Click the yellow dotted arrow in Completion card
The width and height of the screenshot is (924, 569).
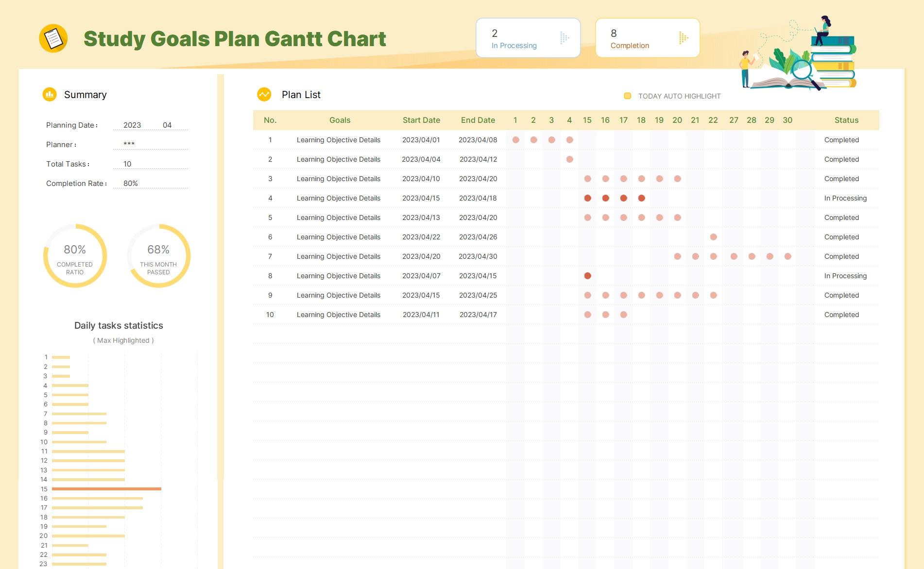(683, 38)
